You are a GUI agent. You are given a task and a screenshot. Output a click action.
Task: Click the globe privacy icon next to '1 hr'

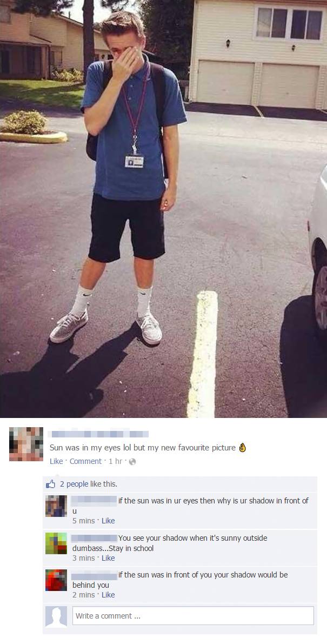click(x=132, y=462)
